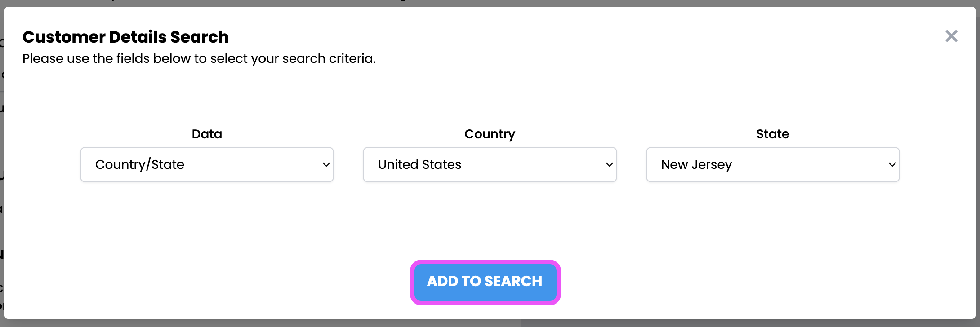The width and height of the screenshot is (980, 327).
Task: Select the "Country/State" value text
Action: (140, 165)
